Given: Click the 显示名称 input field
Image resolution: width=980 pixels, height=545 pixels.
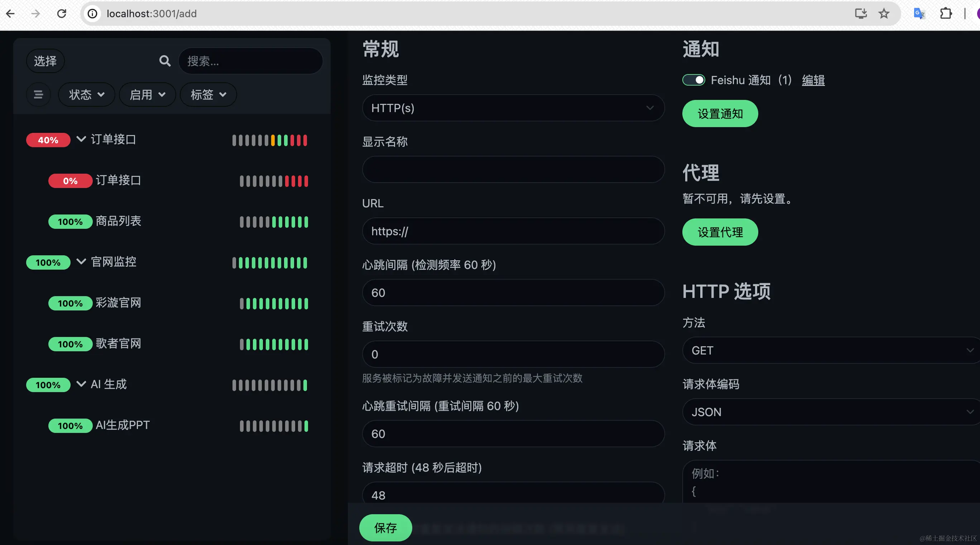Looking at the screenshot, I should (x=513, y=170).
